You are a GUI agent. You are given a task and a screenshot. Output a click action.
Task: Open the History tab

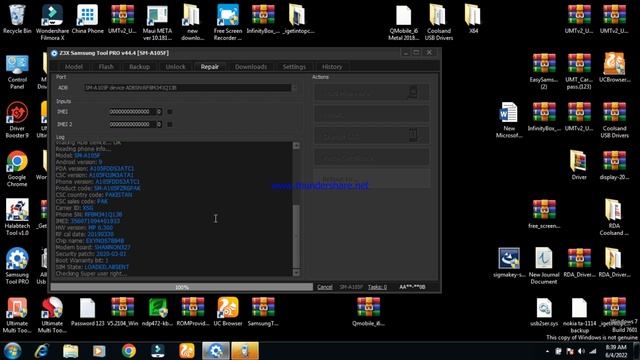[x=332, y=67]
